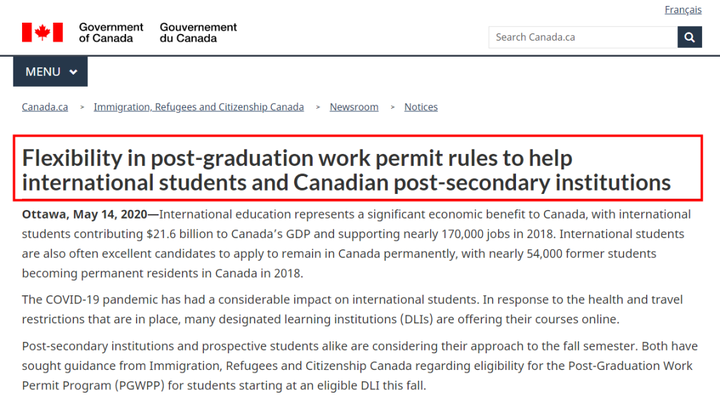Viewport: 720px width, 398px height.
Task: Open the Notices breadcrumb link
Action: pyautogui.click(x=421, y=107)
